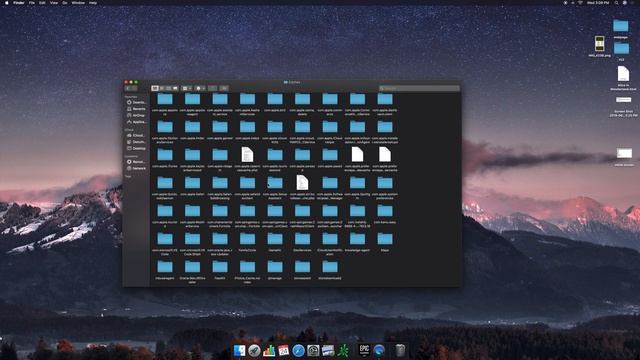Viewport: 640px width, 360px height.
Task: Switch Finder window to list view
Action: point(162,88)
